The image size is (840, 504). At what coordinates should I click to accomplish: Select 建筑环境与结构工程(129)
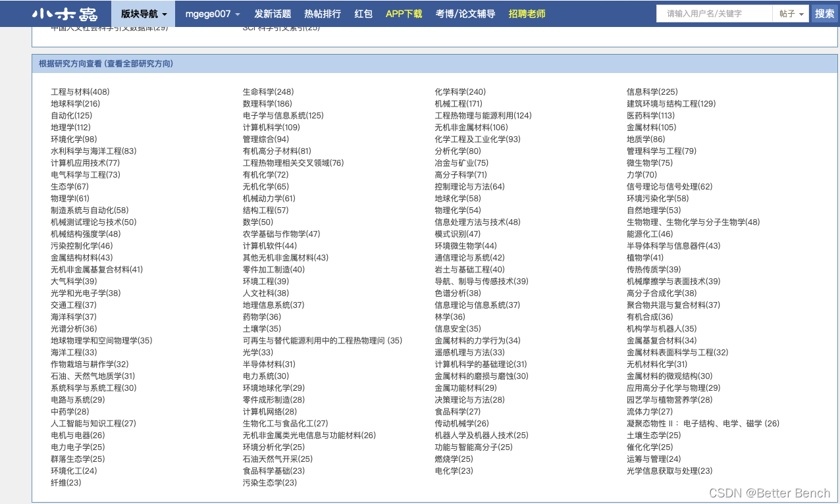click(x=671, y=104)
